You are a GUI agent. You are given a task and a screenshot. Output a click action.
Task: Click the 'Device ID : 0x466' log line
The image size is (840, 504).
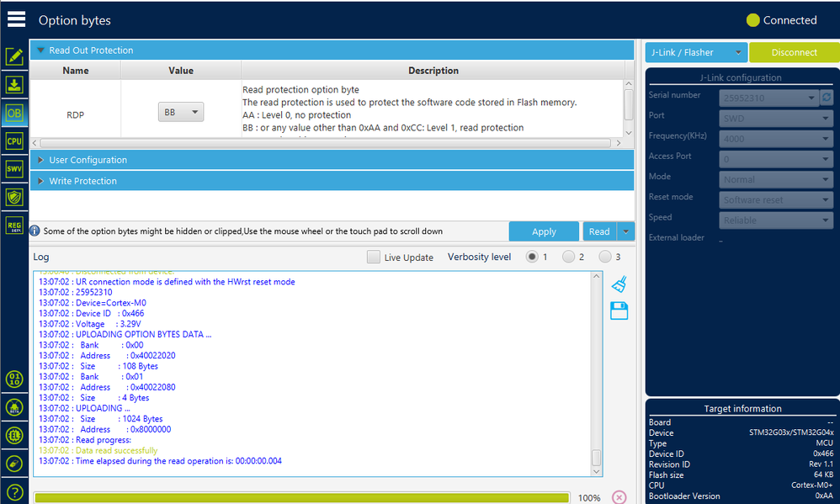pos(91,313)
